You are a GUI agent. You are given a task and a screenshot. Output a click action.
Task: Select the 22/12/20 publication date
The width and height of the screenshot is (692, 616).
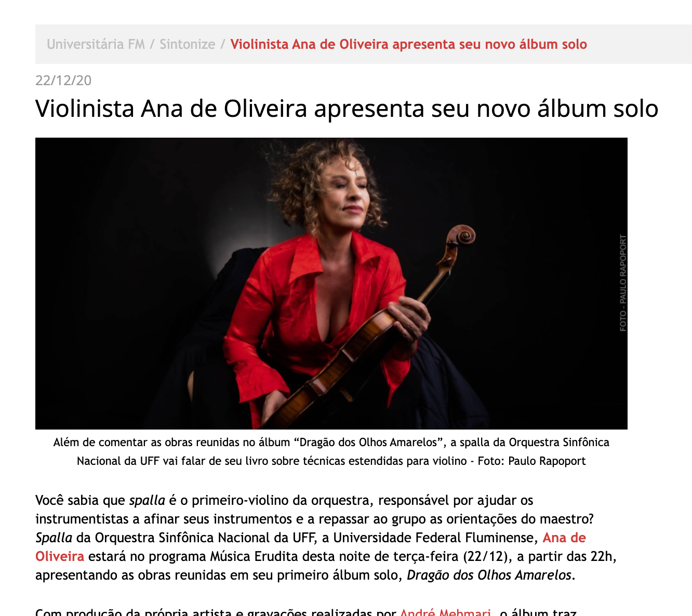click(x=63, y=81)
